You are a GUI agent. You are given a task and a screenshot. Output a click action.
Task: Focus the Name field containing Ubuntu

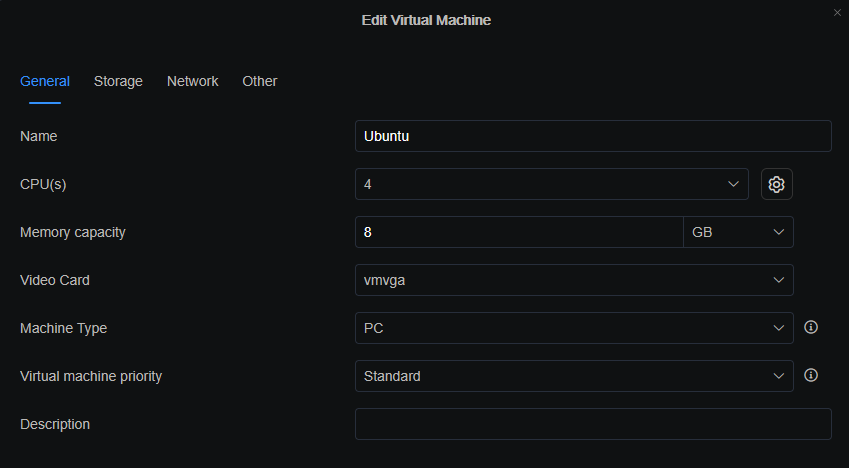pos(593,136)
